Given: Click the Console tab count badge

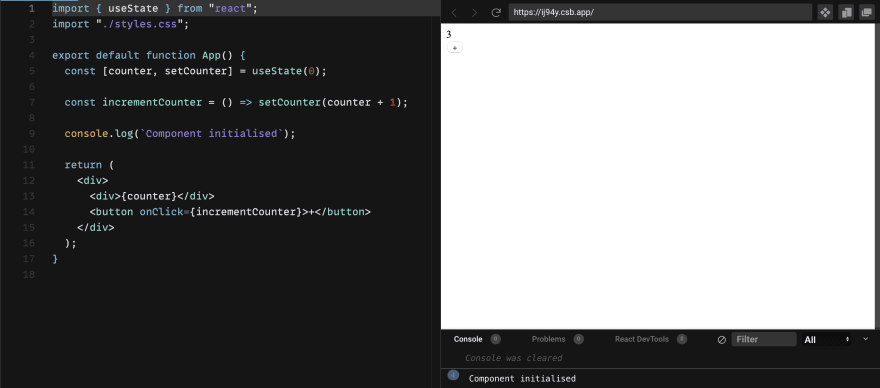Looking at the screenshot, I should [496, 339].
